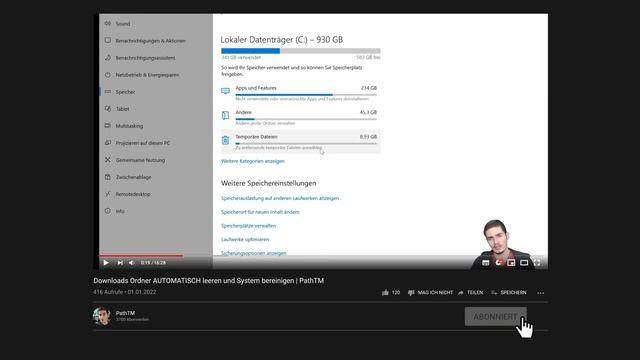640x360 pixels.
Task: Open the PathTM channel avatar
Action: pos(101,316)
